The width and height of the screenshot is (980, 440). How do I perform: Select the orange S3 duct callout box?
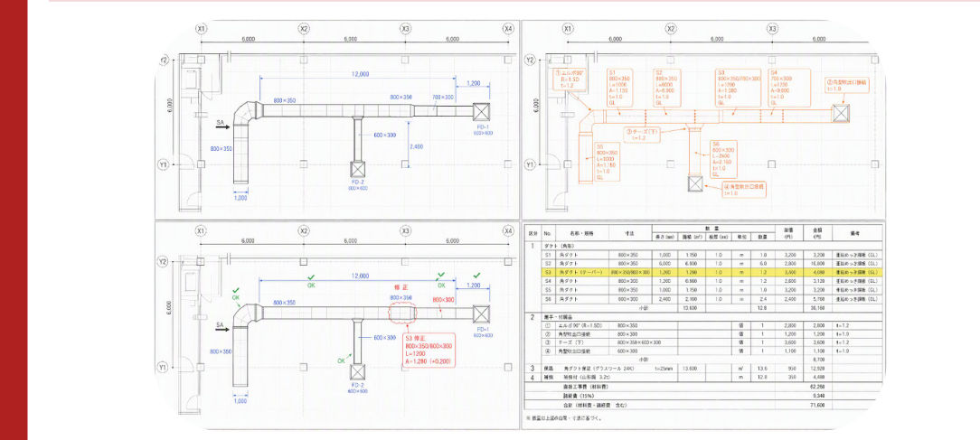click(x=740, y=86)
